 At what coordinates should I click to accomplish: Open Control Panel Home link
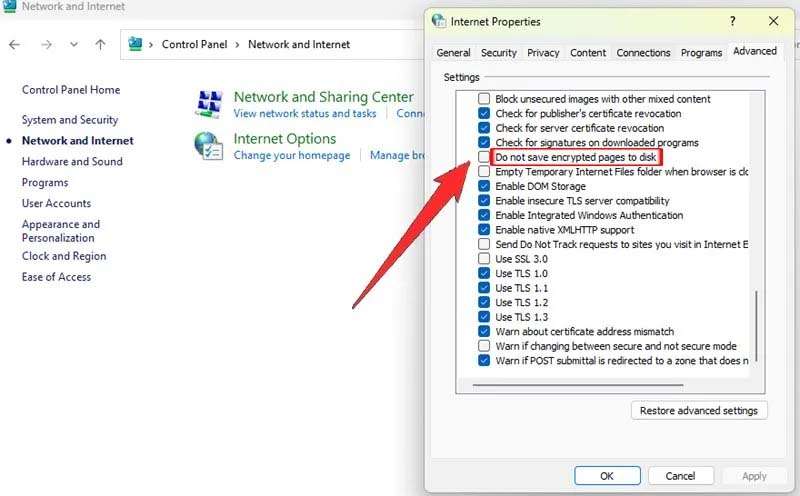click(71, 90)
